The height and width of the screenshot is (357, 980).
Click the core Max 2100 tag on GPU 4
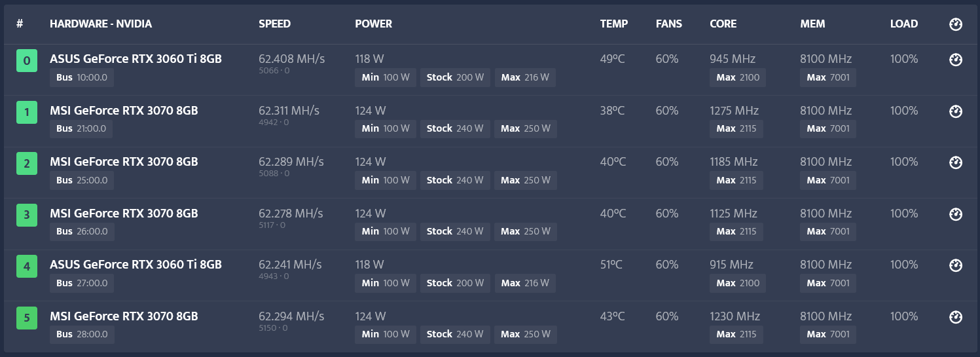coord(738,283)
